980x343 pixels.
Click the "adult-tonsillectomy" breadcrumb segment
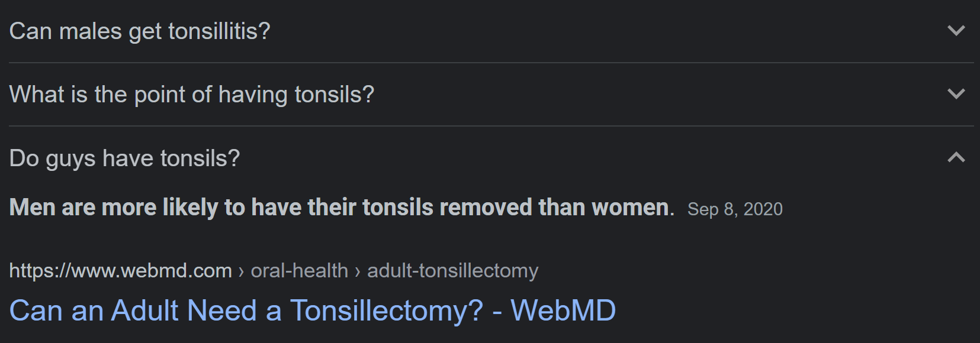click(452, 271)
